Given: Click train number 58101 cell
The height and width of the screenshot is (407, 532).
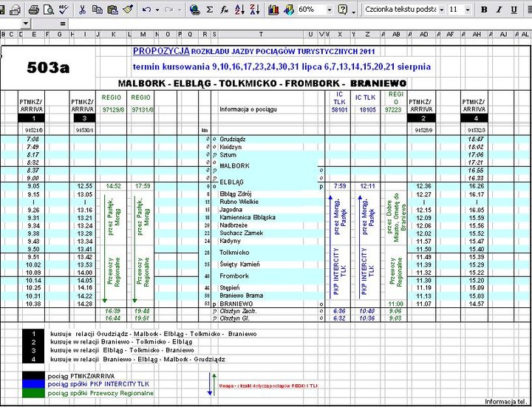Looking at the screenshot, I should (x=340, y=110).
